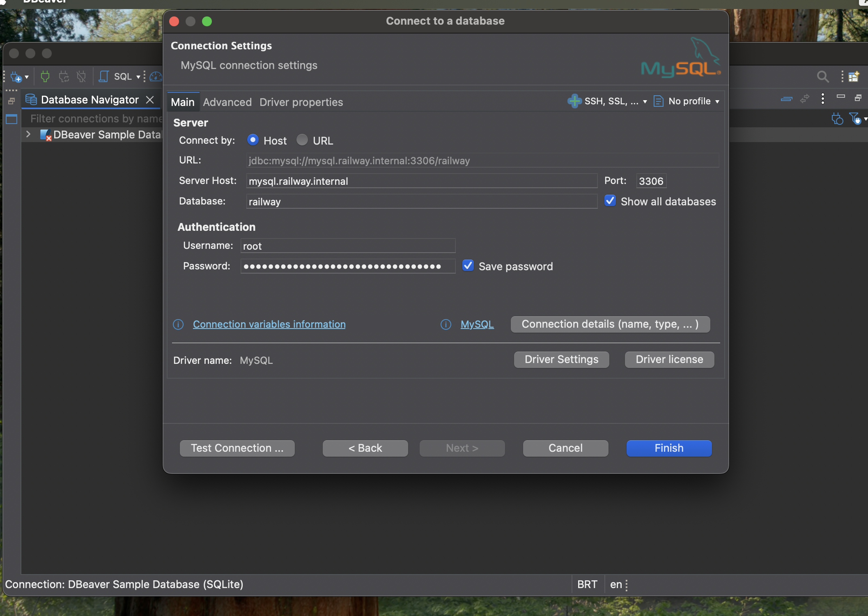Click the search magnifier icon
Image resolution: width=868 pixels, height=616 pixels.
coord(822,76)
